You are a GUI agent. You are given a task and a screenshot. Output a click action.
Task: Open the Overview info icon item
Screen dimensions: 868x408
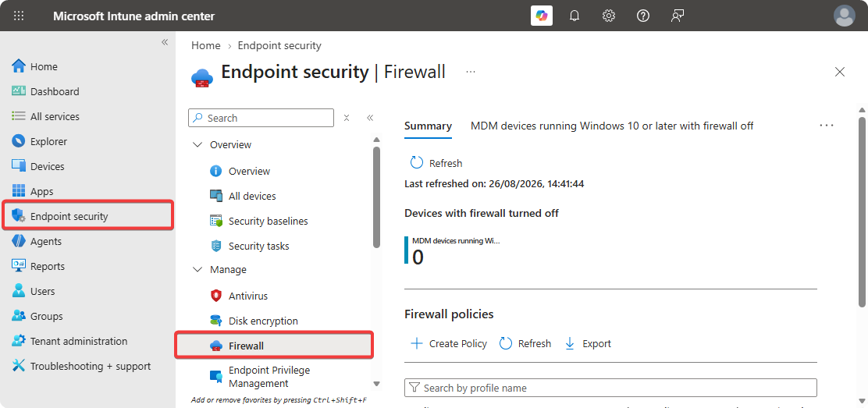216,171
